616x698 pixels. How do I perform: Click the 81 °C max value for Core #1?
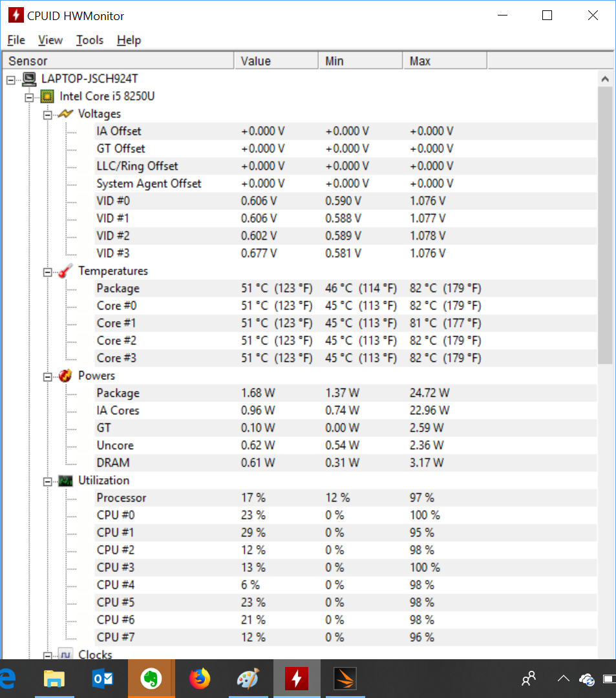(445, 323)
